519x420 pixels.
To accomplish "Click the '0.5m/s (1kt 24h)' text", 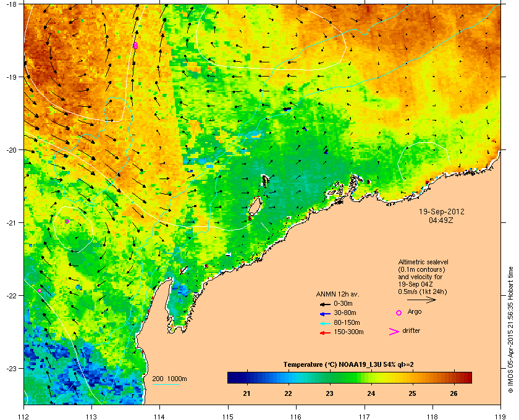I will 423,292.
